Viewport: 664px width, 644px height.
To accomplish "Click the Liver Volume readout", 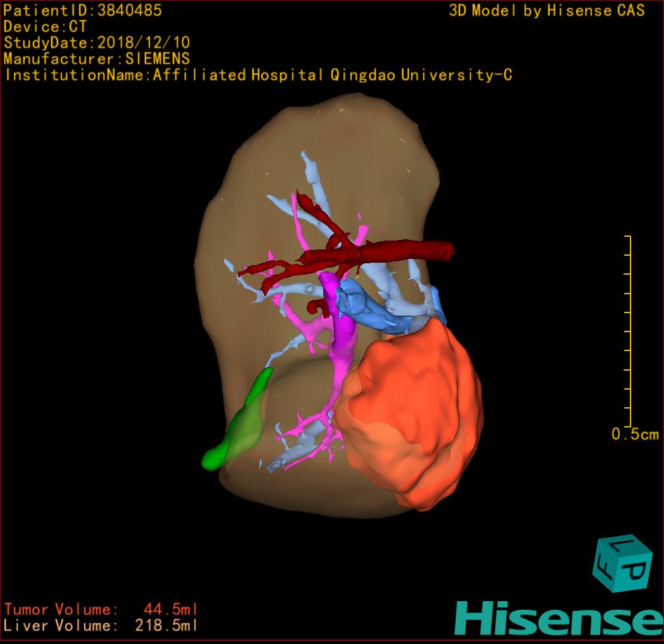I will pyautogui.click(x=101, y=626).
